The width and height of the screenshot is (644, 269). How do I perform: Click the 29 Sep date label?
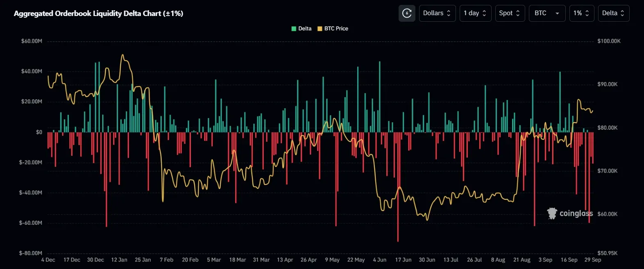[x=593, y=260]
